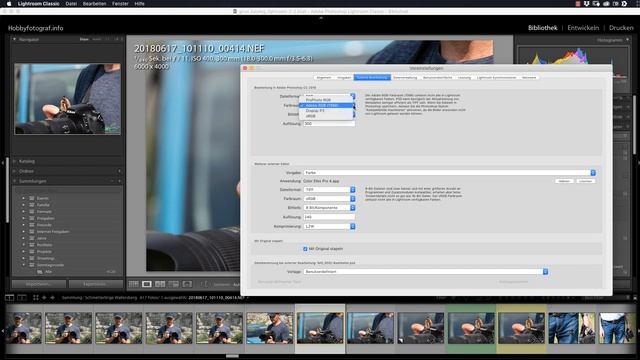Switch to the Bibliothek module
640x360 pixels.
[x=542, y=28]
